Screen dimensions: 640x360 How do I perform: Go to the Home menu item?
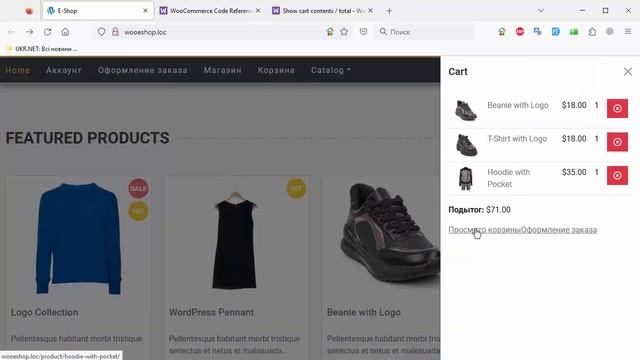point(18,70)
